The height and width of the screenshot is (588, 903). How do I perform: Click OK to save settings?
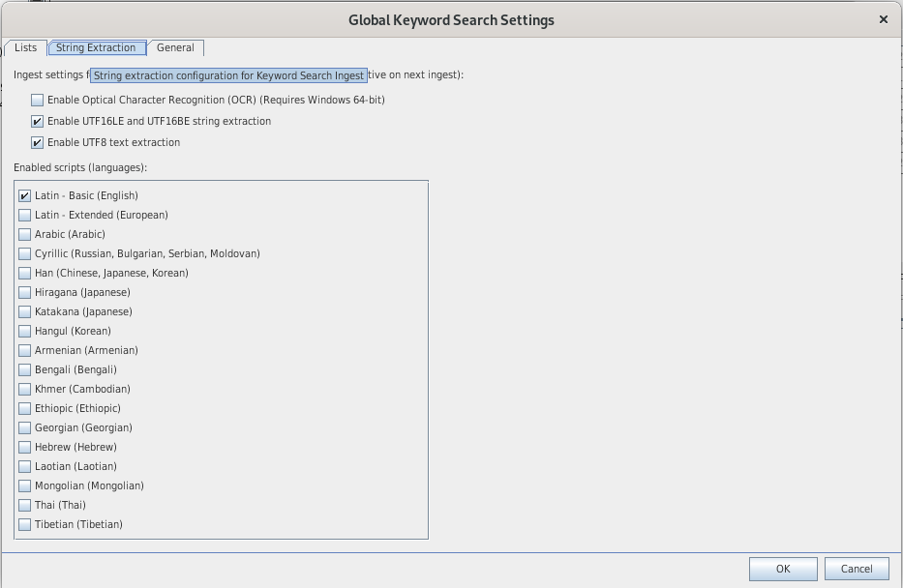click(x=783, y=569)
